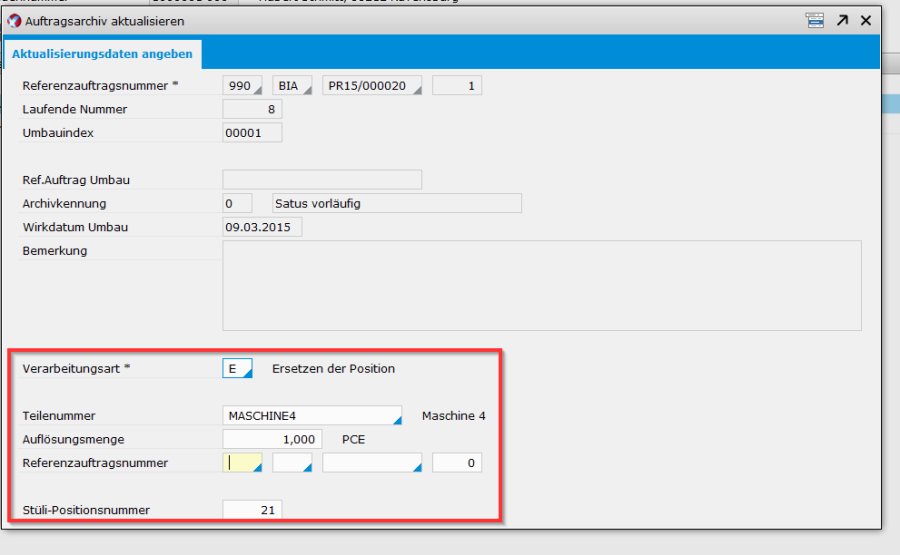Click the Archivkennung field
900x555 pixels.
pos(237,204)
